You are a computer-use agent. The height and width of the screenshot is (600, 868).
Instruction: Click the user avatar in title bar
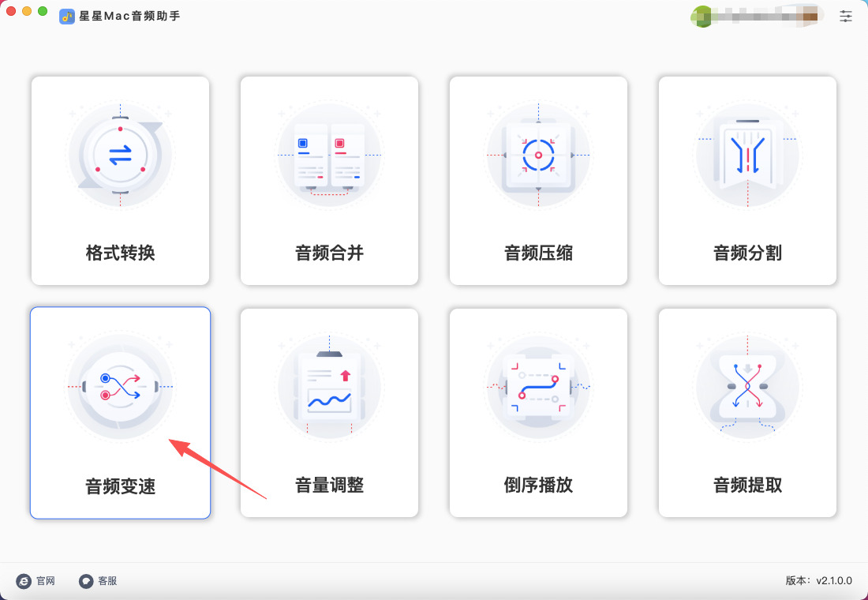(x=702, y=16)
